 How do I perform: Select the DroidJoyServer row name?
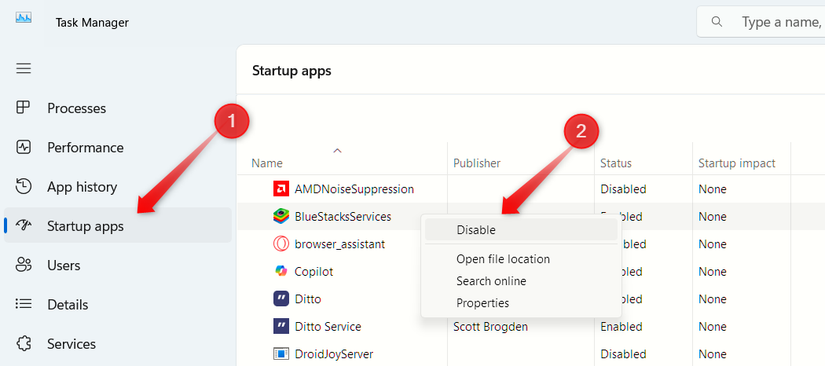334,354
